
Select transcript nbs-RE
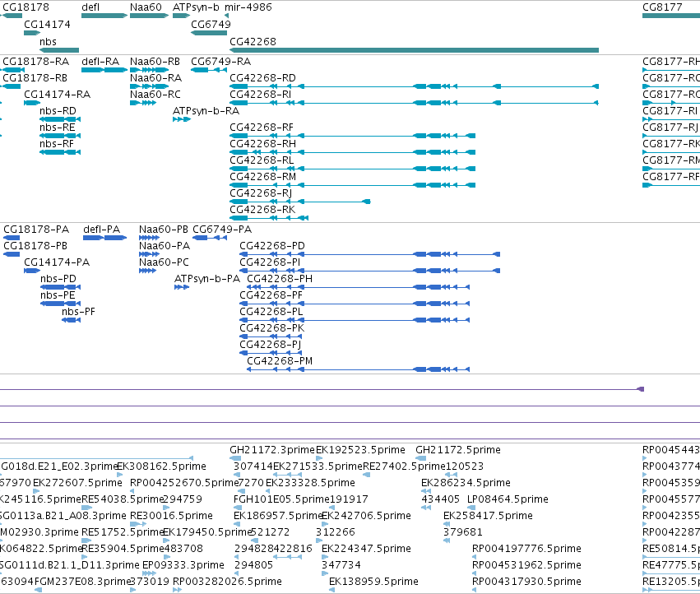60,136
